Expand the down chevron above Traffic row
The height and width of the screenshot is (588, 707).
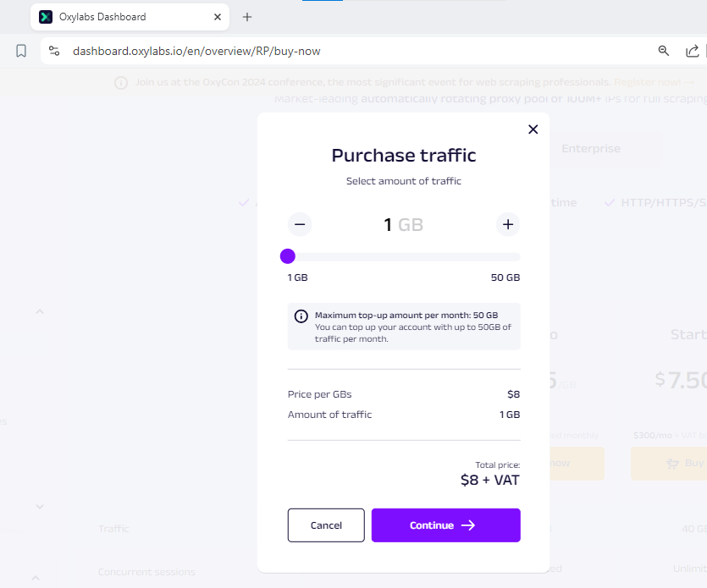tap(40, 507)
